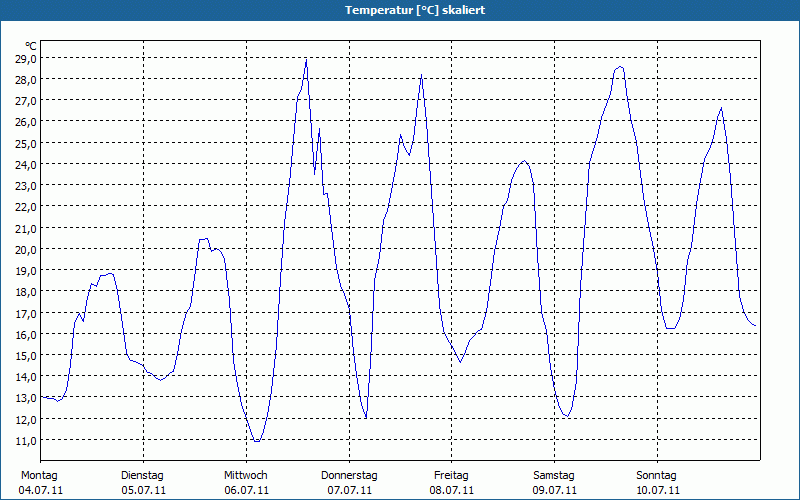Viewport: 800px width, 500px height.
Task: Select the 18,0 axis value
Action: [26, 292]
